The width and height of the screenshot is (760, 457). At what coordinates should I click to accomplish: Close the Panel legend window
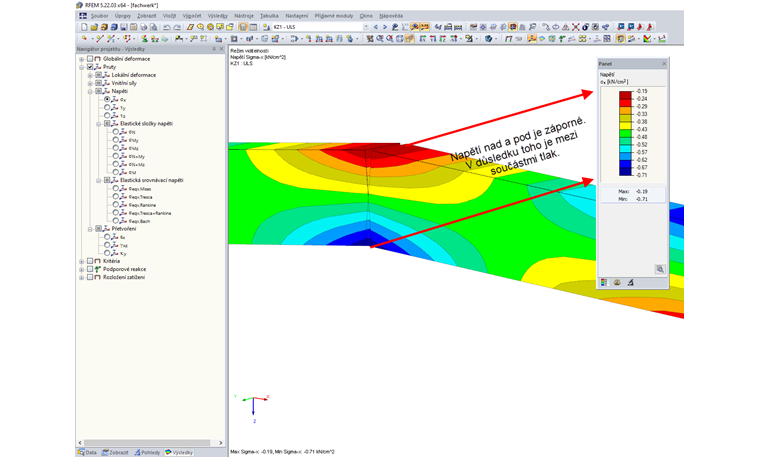tap(664, 63)
